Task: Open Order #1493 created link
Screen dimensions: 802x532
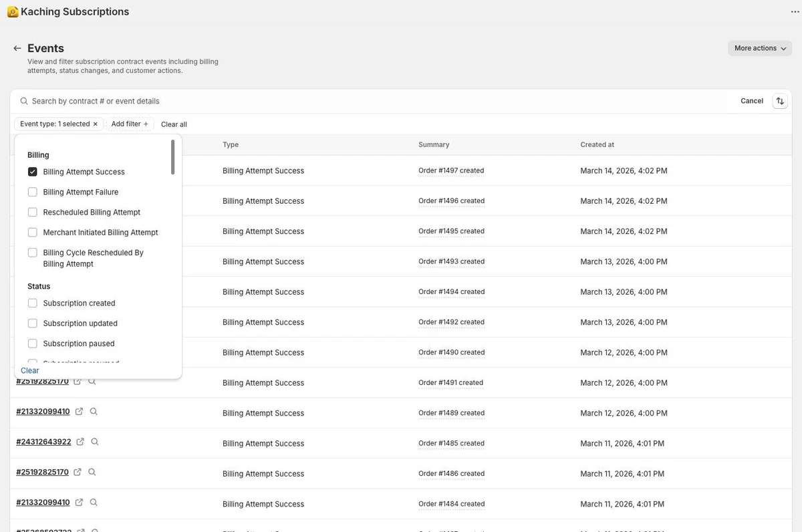Action: tap(451, 261)
